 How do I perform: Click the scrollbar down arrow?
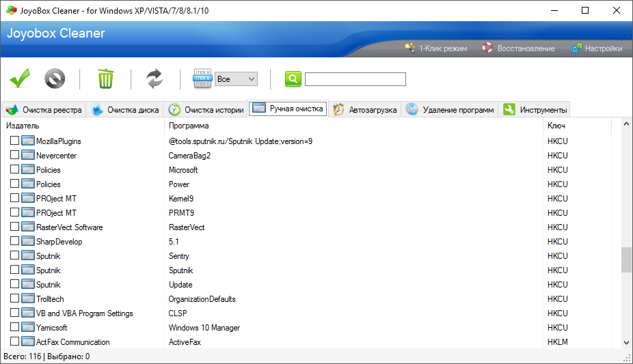(x=626, y=343)
